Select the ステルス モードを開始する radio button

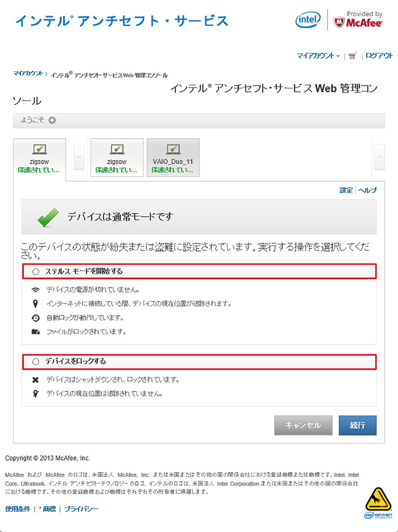pos(36,271)
